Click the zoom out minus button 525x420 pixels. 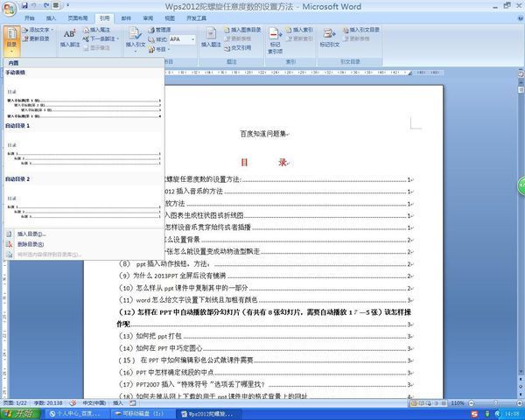471,402
